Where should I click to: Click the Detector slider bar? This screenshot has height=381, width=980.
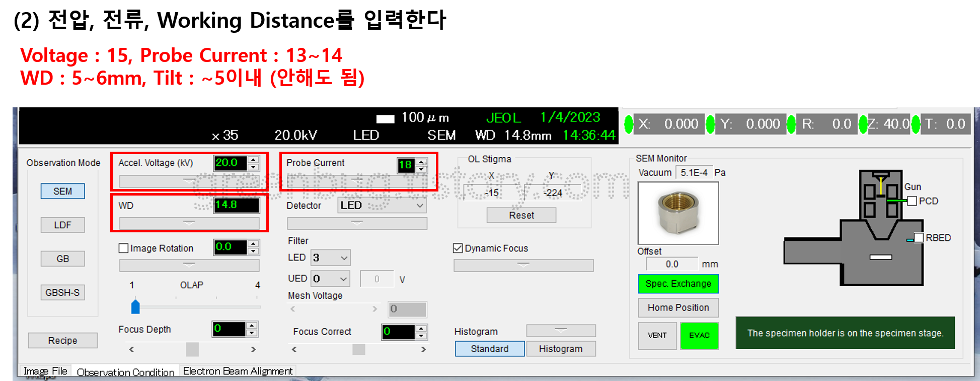coord(357,223)
